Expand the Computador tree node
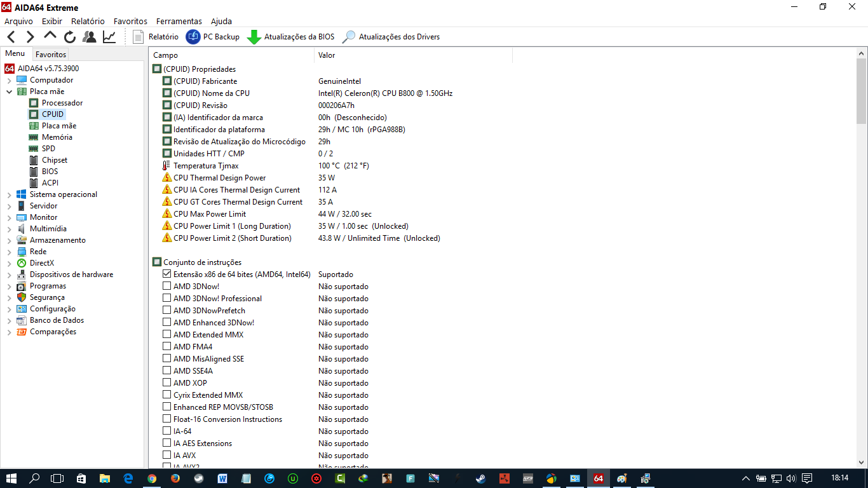The height and width of the screenshot is (488, 868). 9,80
